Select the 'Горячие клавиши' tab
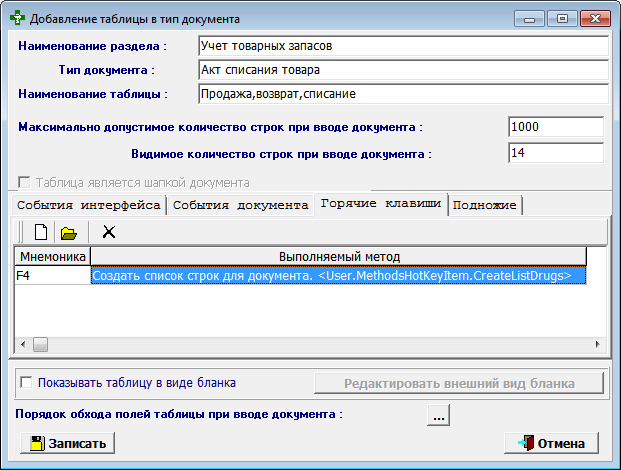This screenshot has height=470, width=621. point(380,204)
